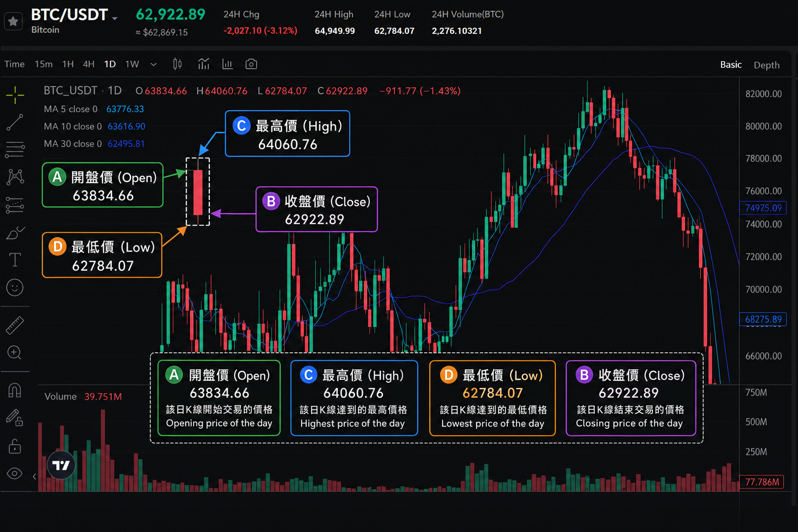The height and width of the screenshot is (532, 798).
Task: Open the BTC/USDT pair selector dropdown
Action: 115,18
